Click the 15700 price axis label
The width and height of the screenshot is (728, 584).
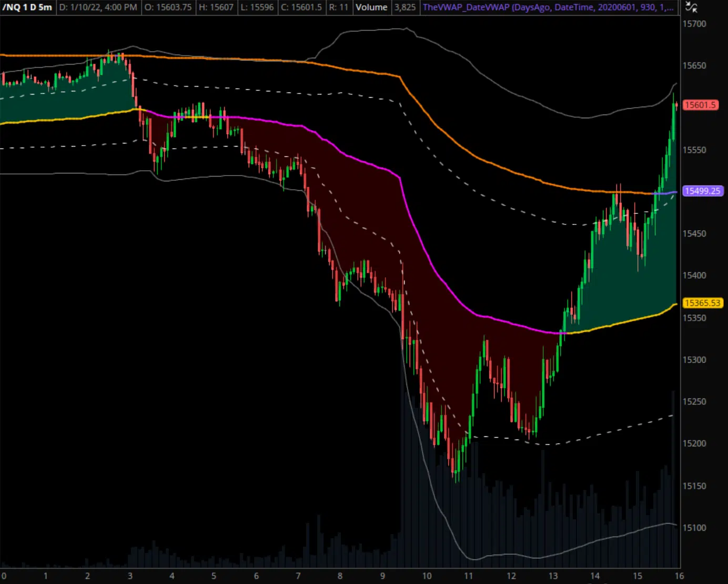[x=694, y=24]
